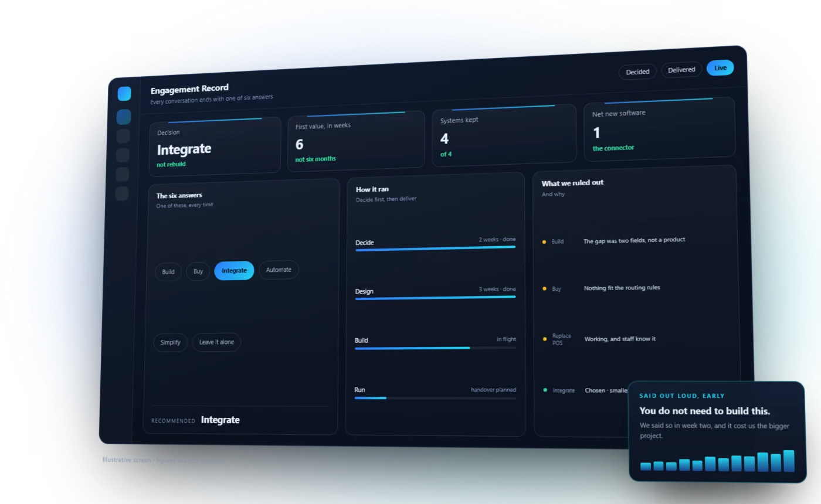821x504 pixels.
Task: Switch to the Delivered pill
Action: 681,70
